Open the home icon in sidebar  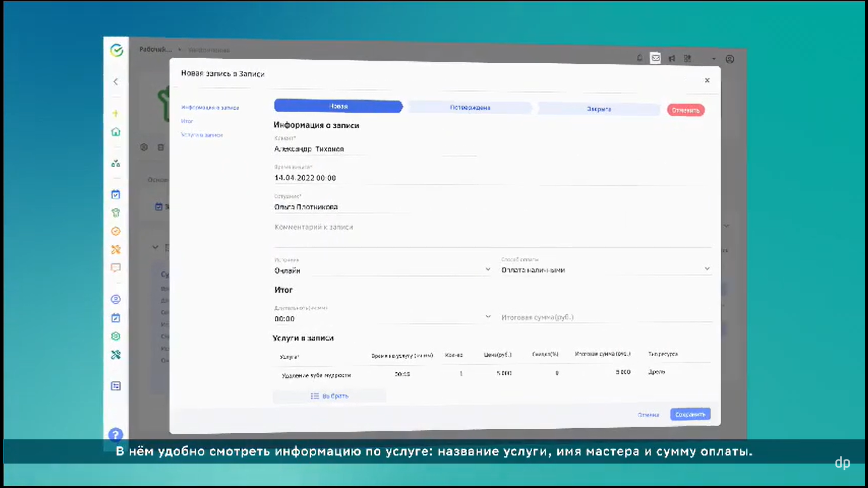click(x=116, y=132)
